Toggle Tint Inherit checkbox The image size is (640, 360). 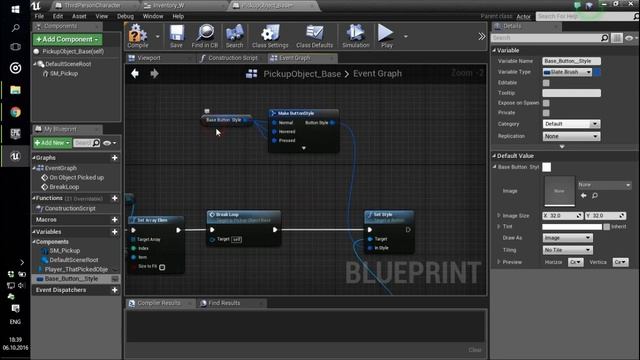607,227
